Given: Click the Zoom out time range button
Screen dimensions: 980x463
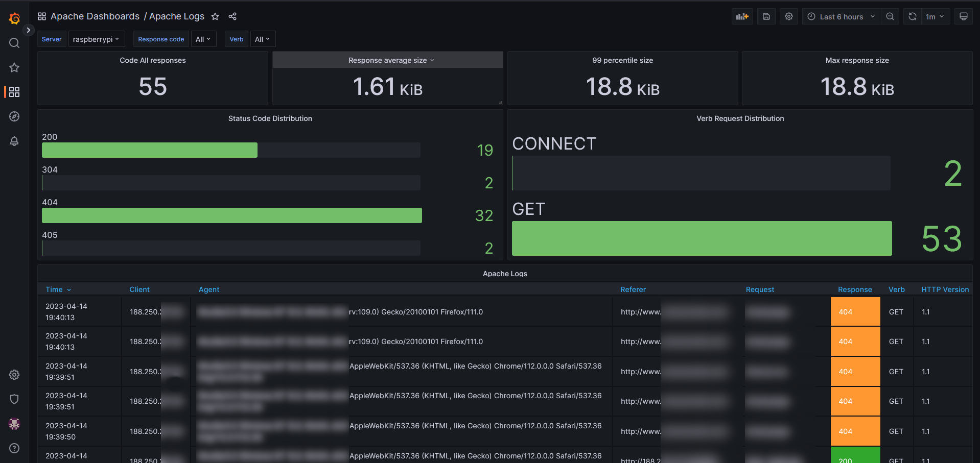Looking at the screenshot, I should (x=890, y=17).
